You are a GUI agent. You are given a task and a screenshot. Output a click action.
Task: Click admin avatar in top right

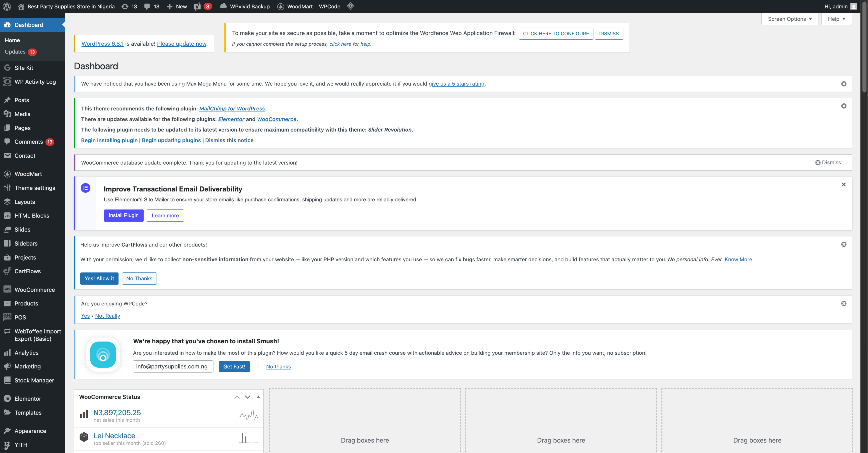tap(854, 6)
